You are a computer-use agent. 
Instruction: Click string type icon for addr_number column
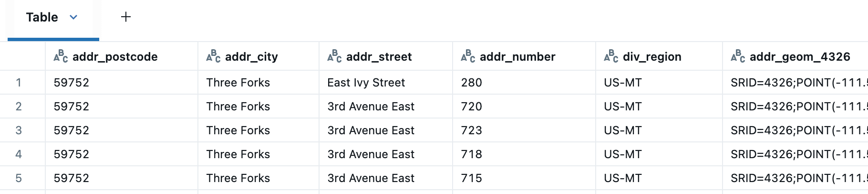click(x=468, y=56)
